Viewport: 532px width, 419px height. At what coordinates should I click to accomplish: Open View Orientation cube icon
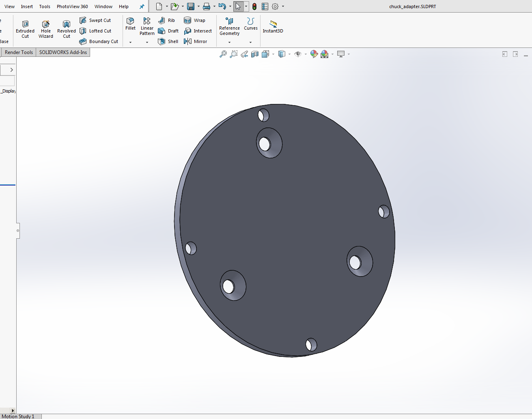tap(265, 54)
